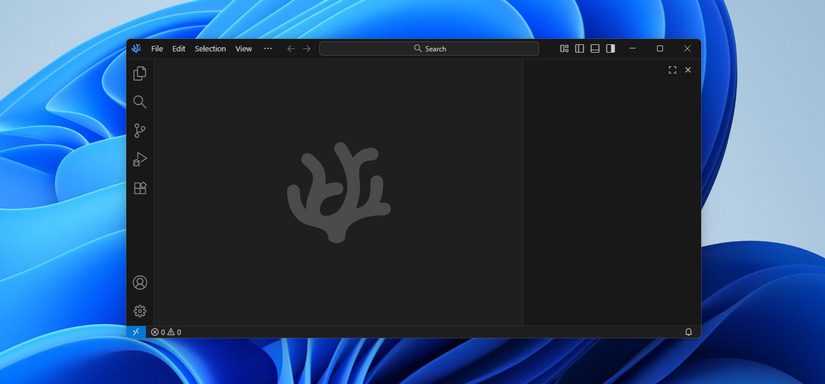The height and width of the screenshot is (384, 825).
Task: Open the Run and Debug view
Action: [x=139, y=159]
